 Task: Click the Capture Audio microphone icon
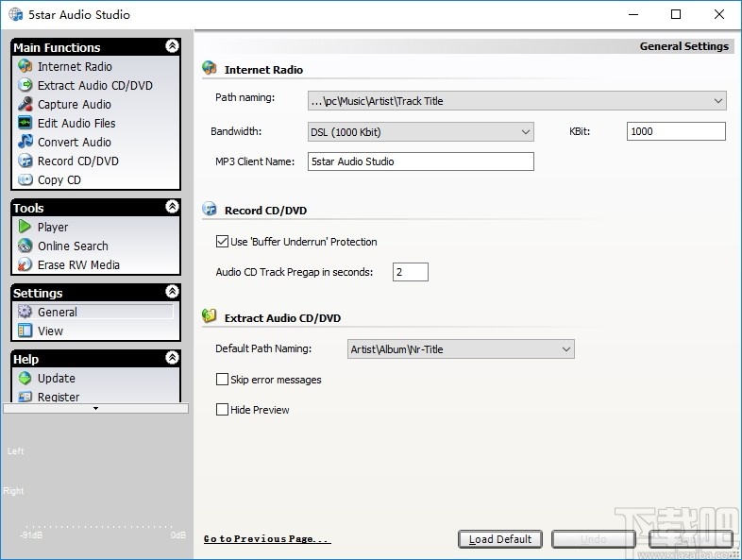tap(25, 104)
